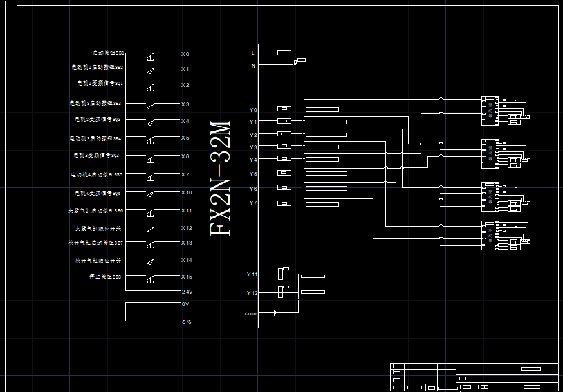Click the 电动机1启动按钮SB2 label

click(98, 67)
